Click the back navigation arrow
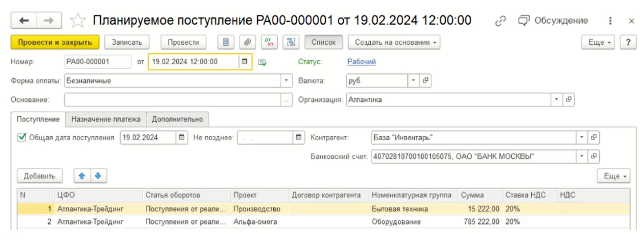 [24, 21]
